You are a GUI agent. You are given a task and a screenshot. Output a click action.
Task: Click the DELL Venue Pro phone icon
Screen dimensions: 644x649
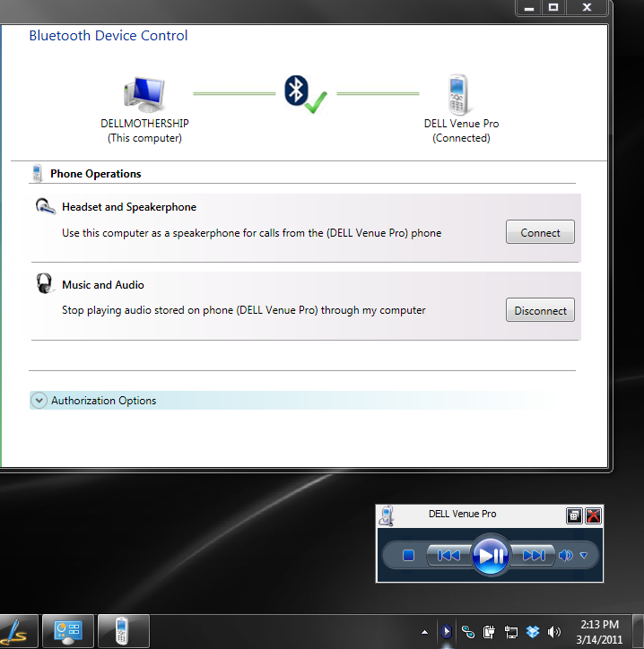coord(459,94)
